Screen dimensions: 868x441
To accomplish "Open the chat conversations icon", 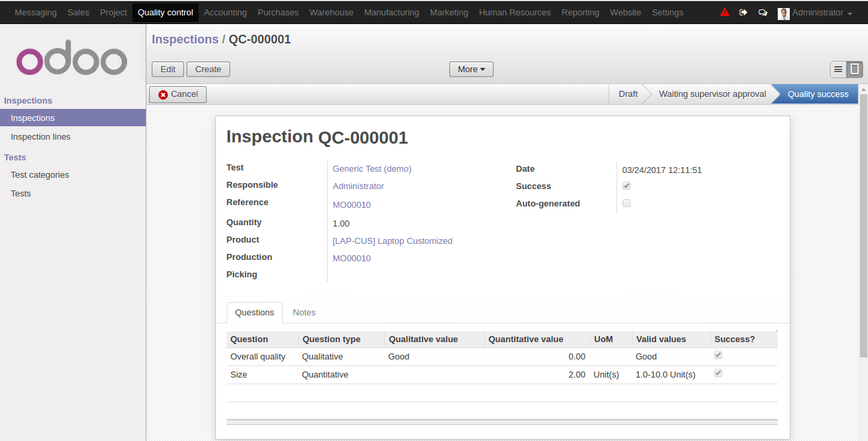I will (762, 13).
